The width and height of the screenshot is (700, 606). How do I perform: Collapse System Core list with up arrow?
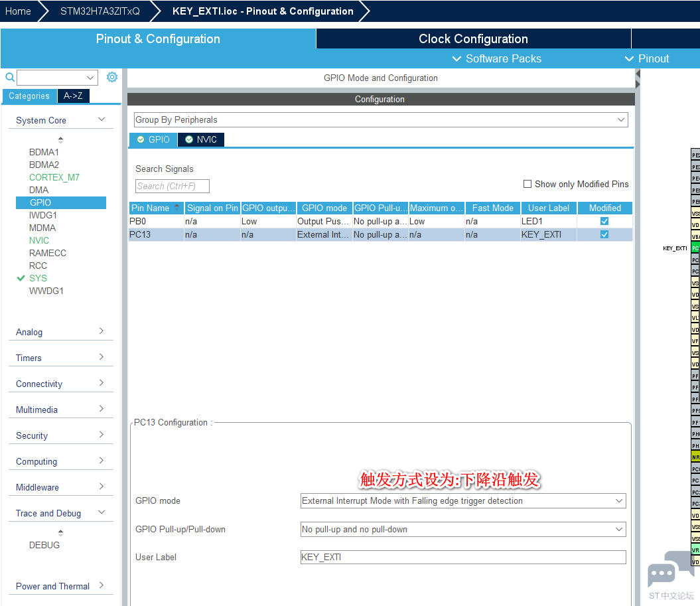[x=61, y=140]
